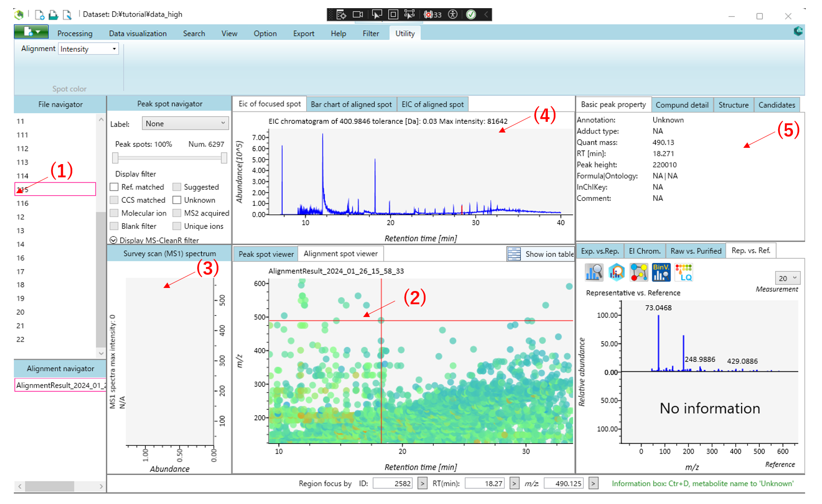Open the Search ribbon tab

pos(194,34)
